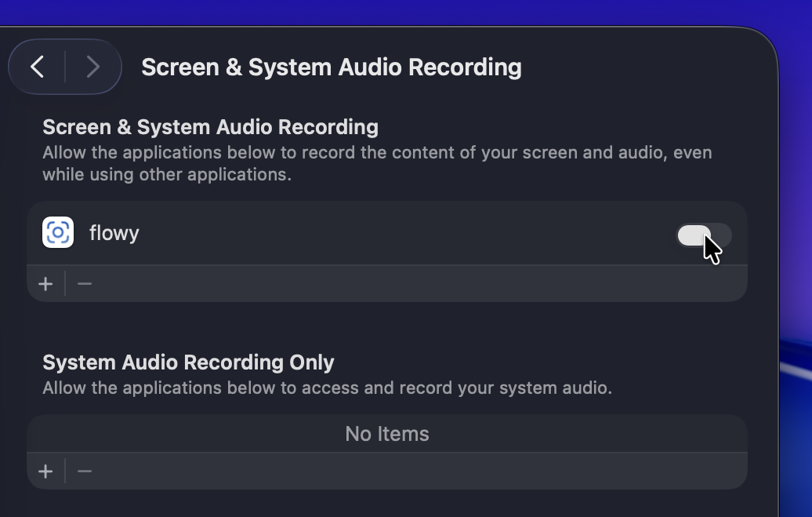The height and width of the screenshot is (517, 812).
Task: Go back using the left chevron
Action: 38,67
